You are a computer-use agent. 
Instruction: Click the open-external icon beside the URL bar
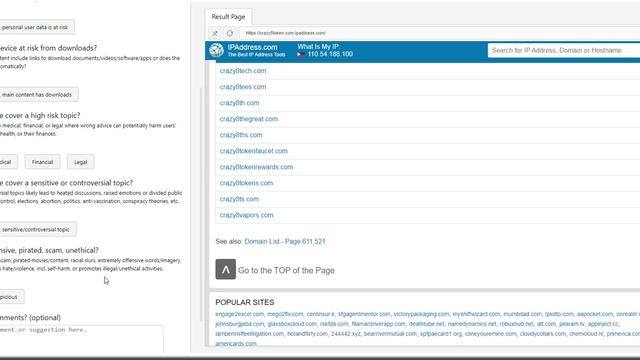(x=215, y=33)
